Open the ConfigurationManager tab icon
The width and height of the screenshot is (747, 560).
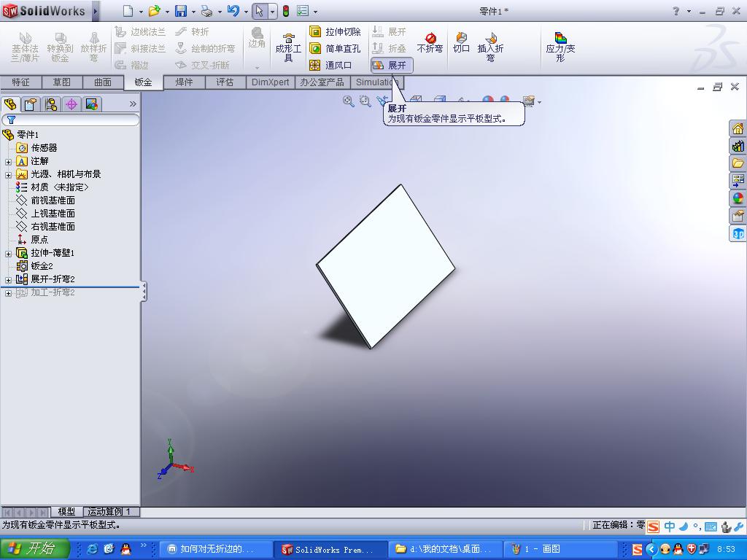click(x=51, y=104)
